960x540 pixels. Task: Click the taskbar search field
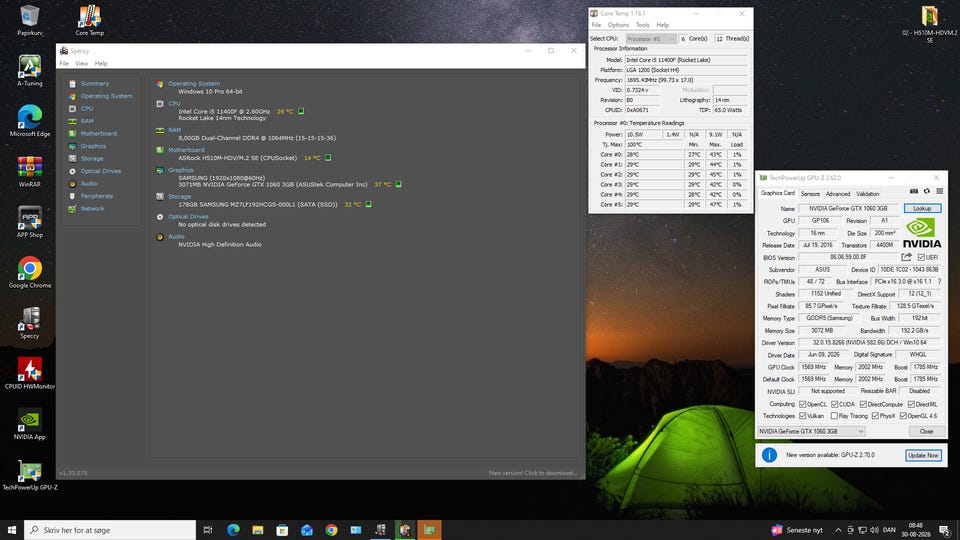click(x=110, y=530)
